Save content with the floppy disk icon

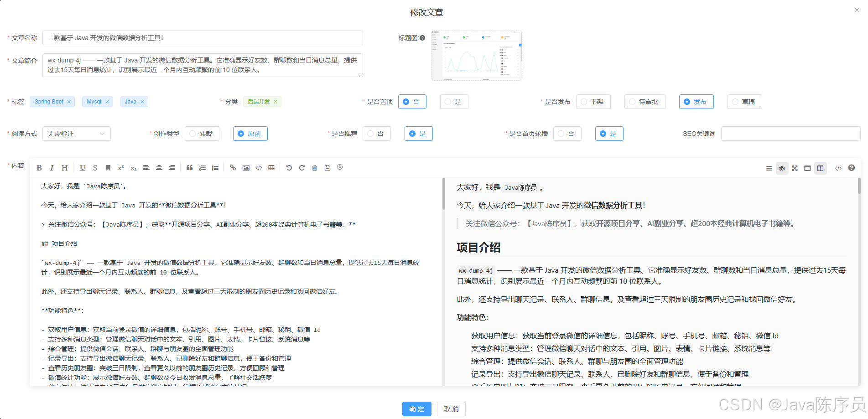tap(327, 168)
